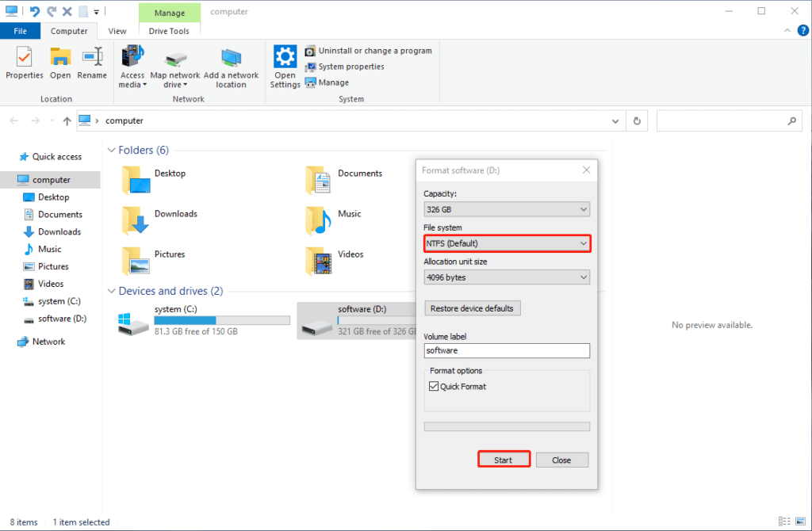Open Customize Quick Access Toolbar arrow

click(x=96, y=11)
